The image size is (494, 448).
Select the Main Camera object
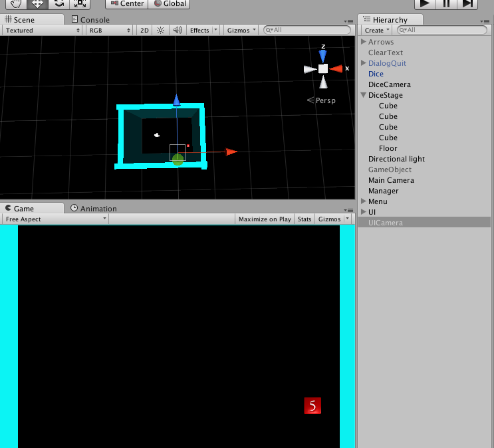click(391, 180)
